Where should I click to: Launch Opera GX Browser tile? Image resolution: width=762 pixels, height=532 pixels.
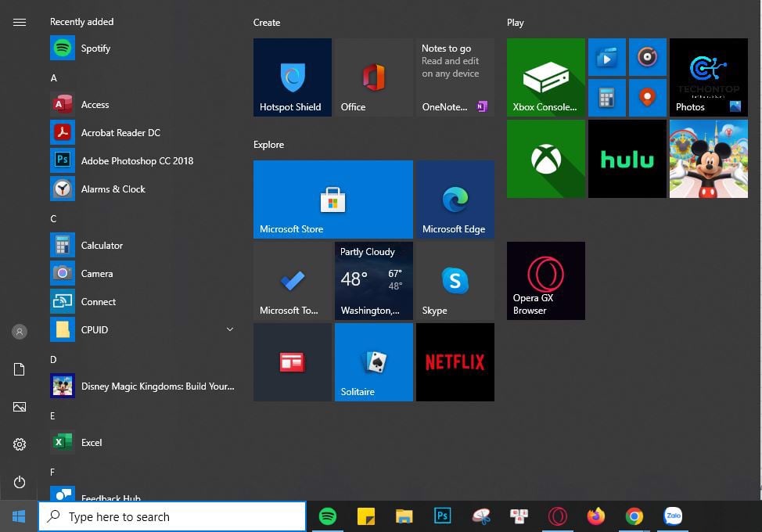click(x=546, y=281)
